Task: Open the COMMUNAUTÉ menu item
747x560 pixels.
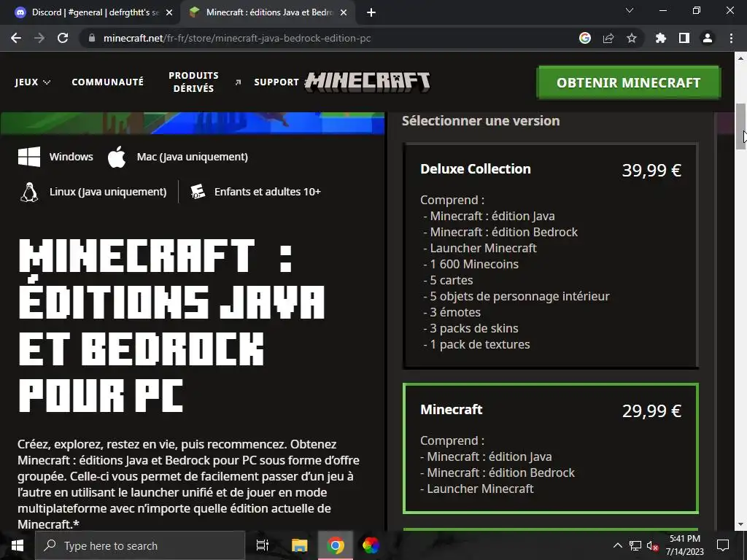Action: (x=108, y=82)
